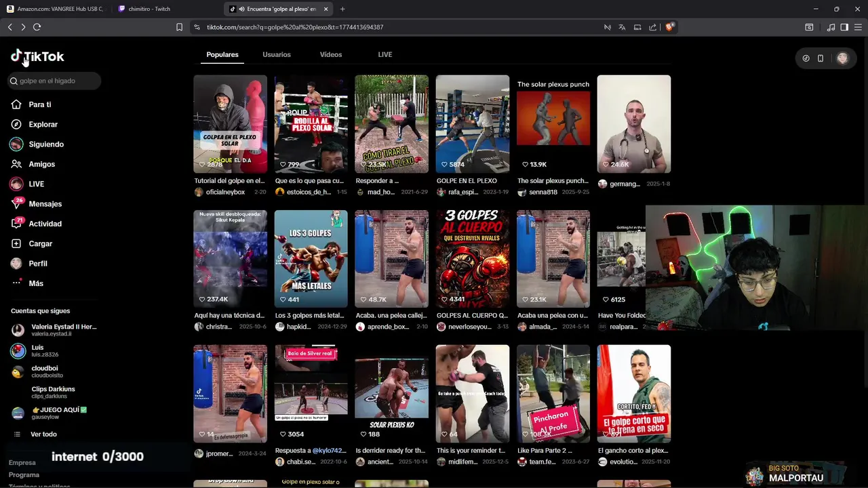Open a new browser tab
Screen dimensions: 868x488
tap(342, 9)
